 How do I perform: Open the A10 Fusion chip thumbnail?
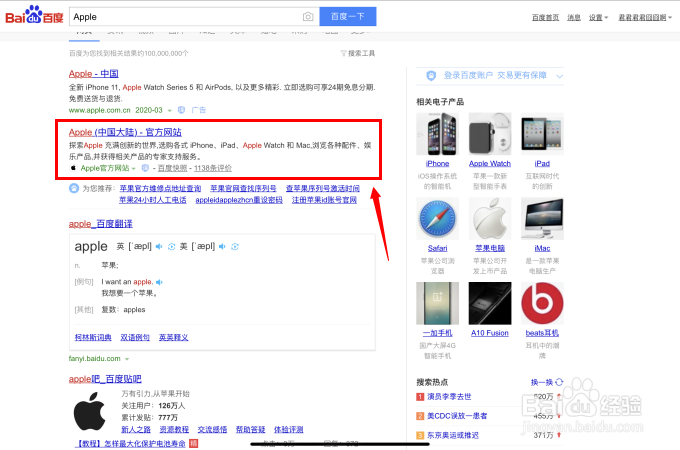[490, 303]
